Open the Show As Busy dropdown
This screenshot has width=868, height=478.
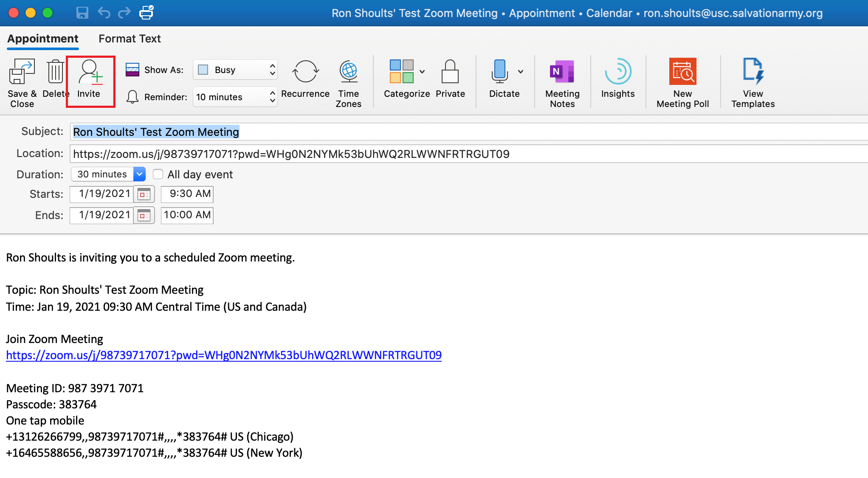point(235,70)
